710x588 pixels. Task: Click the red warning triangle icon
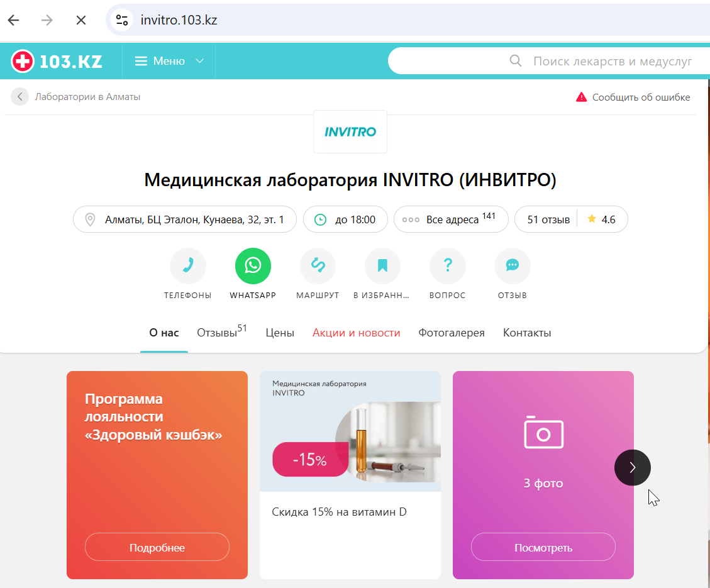[582, 97]
